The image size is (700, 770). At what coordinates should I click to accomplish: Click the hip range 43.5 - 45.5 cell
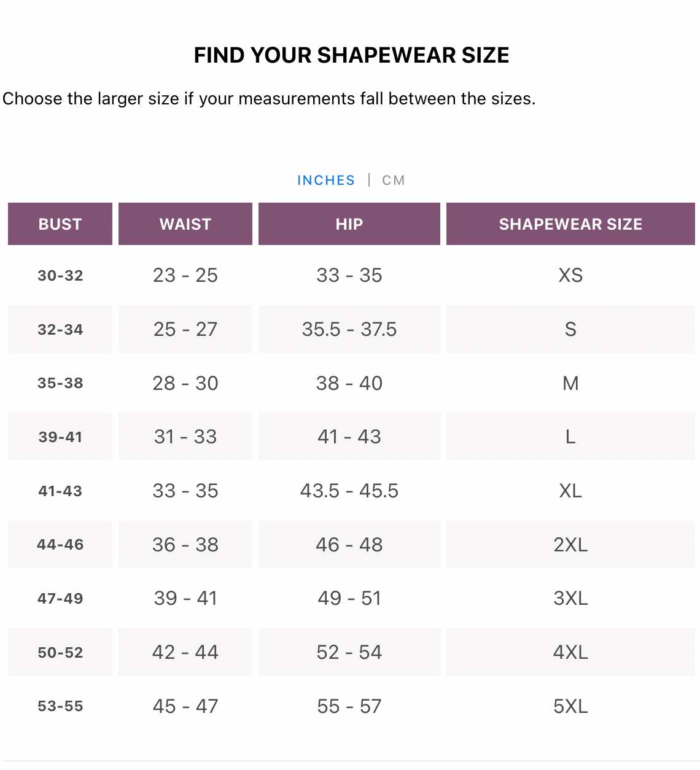tap(349, 491)
